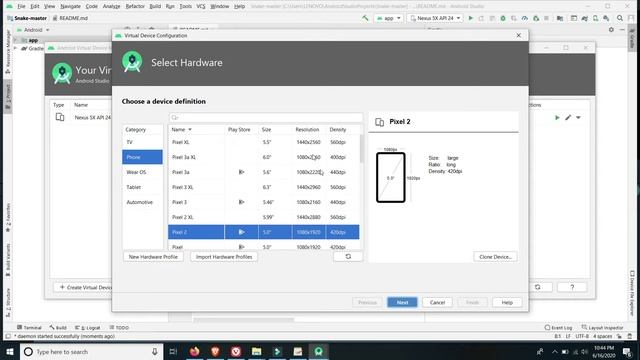
Task: Click the device list vertical scrollbar
Action: [x=361, y=149]
